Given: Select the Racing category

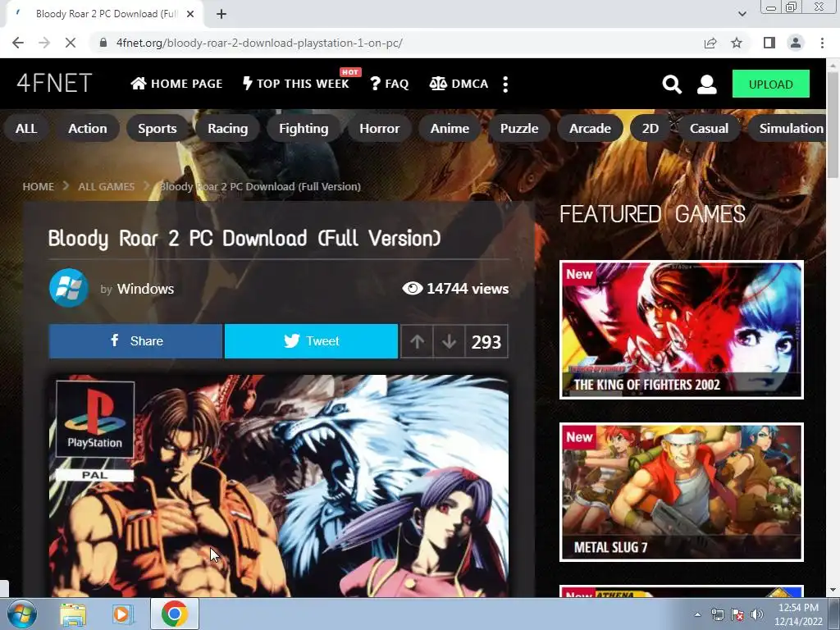Looking at the screenshot, I should pos(228,129).
